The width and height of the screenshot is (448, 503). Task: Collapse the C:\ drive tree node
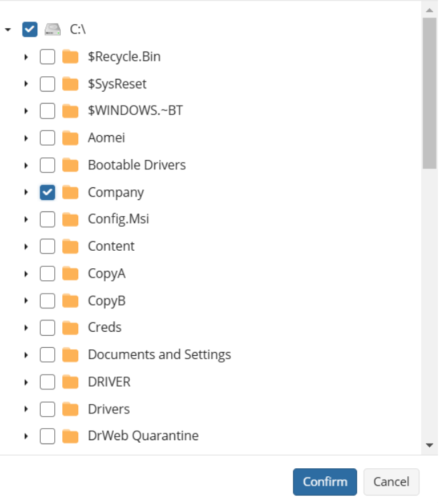tap(7, 29)
